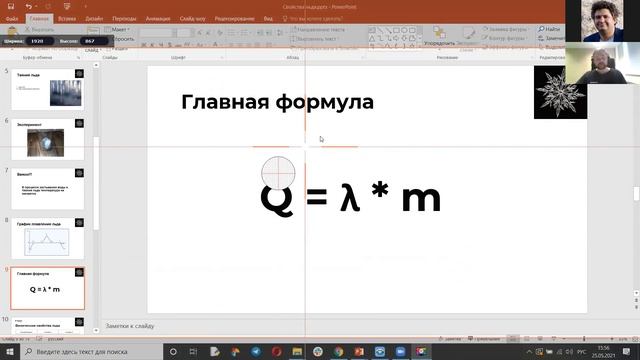Click the Undo arrow icon

[28, 7]
